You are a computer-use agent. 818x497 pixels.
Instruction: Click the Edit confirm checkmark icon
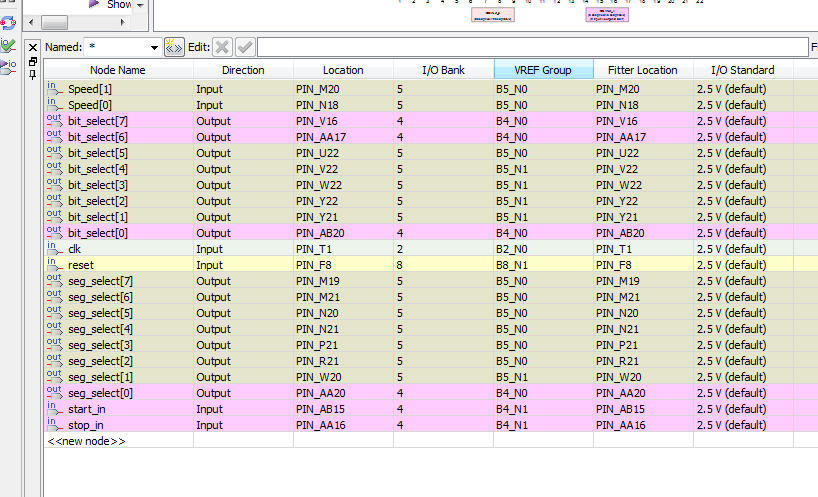[x=245, y=47]
